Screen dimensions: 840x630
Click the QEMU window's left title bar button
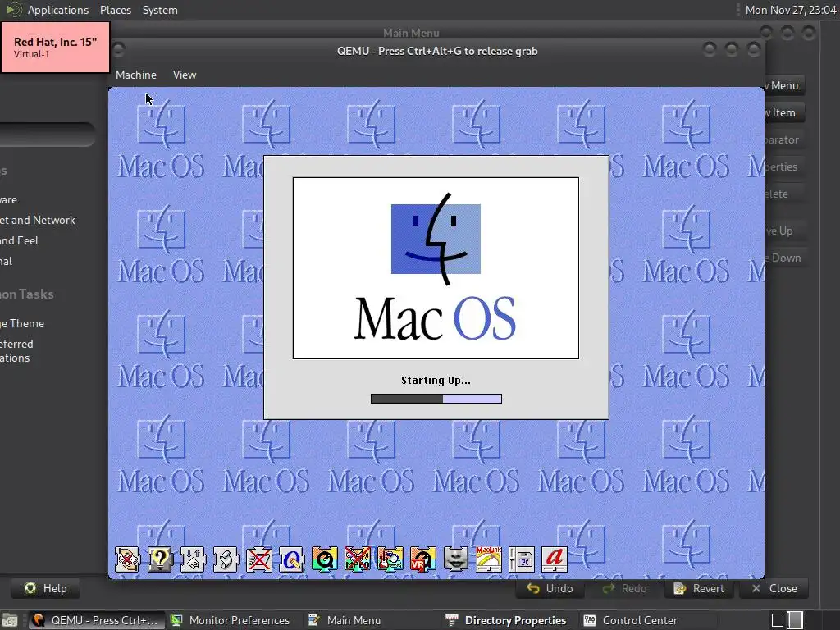click(x=118, y=50)
